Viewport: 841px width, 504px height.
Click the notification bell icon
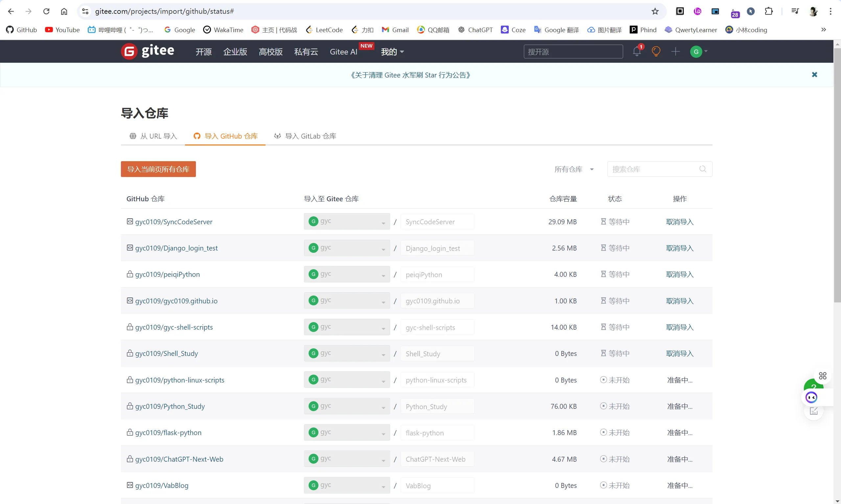(637, 52)
